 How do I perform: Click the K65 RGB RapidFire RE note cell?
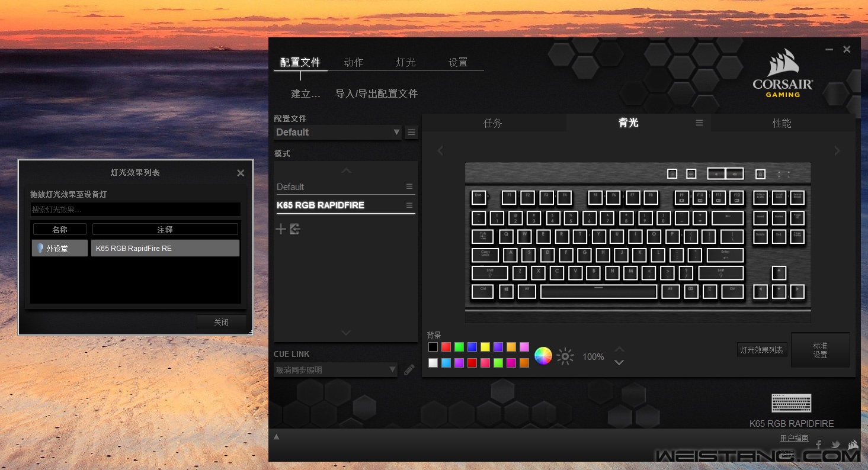click(x=165, y=248)
